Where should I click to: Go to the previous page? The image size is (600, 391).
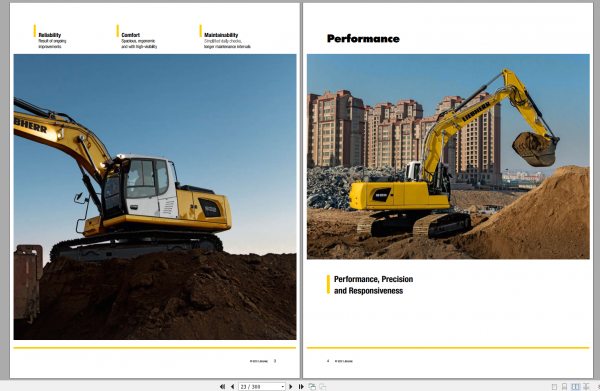point(232,387)
